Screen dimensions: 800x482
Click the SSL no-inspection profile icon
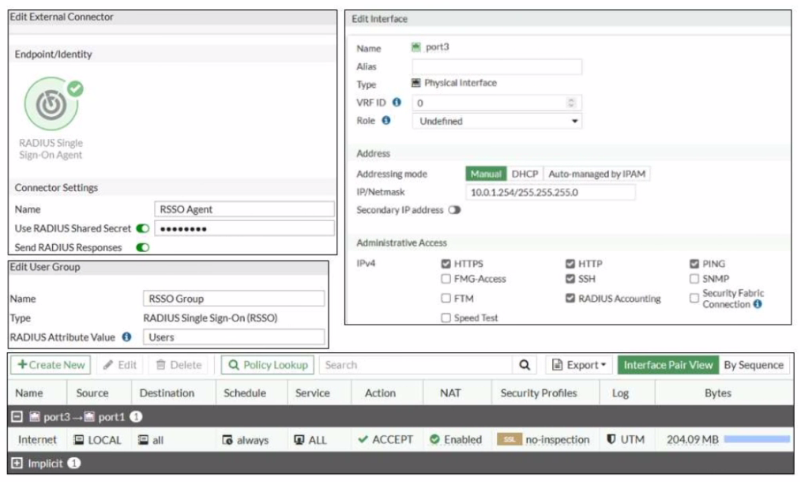(x=509, y=439)
